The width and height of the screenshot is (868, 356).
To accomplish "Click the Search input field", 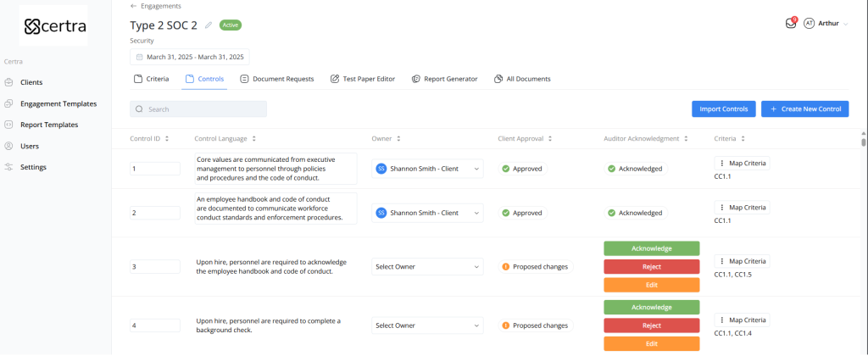I will coord(203,109).
